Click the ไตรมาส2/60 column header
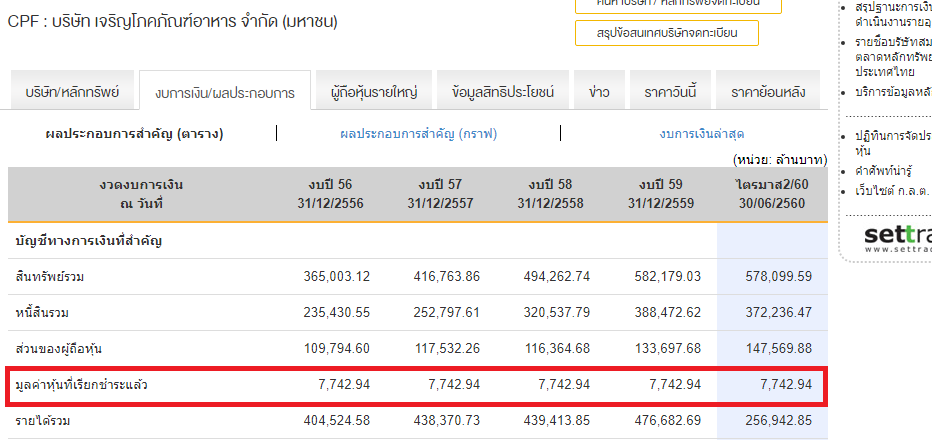This screenshot has width=932, height=440. tap(772, 193)
